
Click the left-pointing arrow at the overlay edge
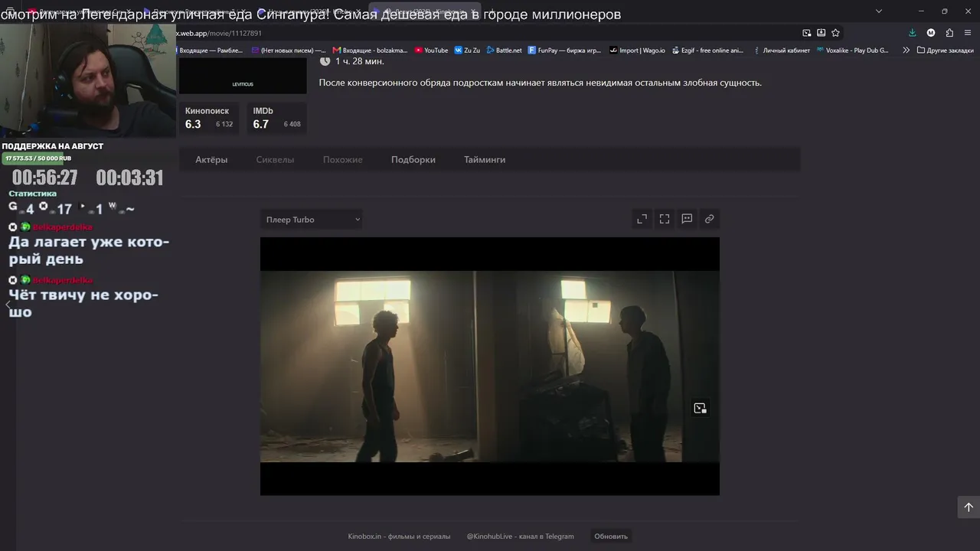[x=8, y=305]
